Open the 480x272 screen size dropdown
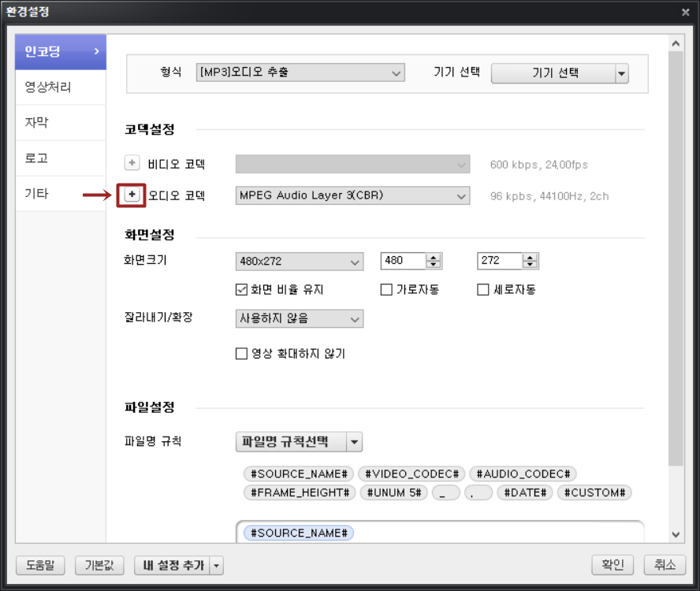The image size is (700, 591). pyautogui.click(x=300, y=262)
